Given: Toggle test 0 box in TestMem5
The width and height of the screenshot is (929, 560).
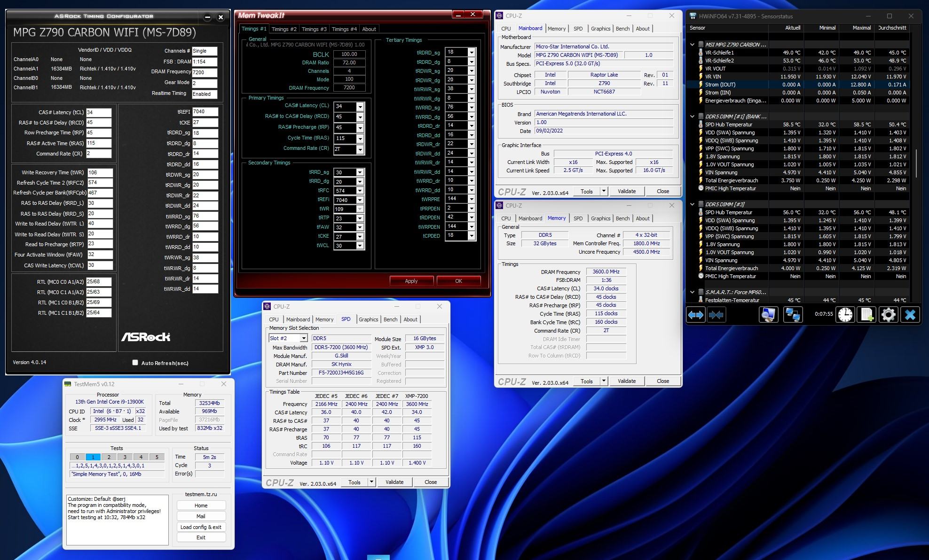Looking at the screenshot, I should [x=77, y=457].
